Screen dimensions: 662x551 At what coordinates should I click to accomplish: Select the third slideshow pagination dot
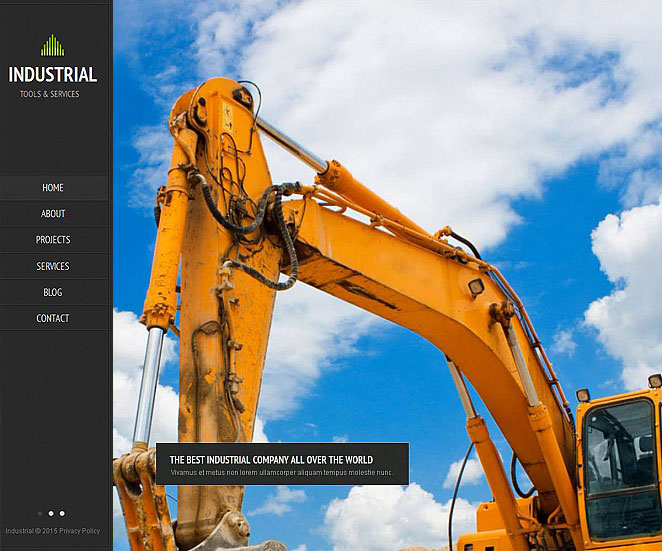(x=62, y=513)
